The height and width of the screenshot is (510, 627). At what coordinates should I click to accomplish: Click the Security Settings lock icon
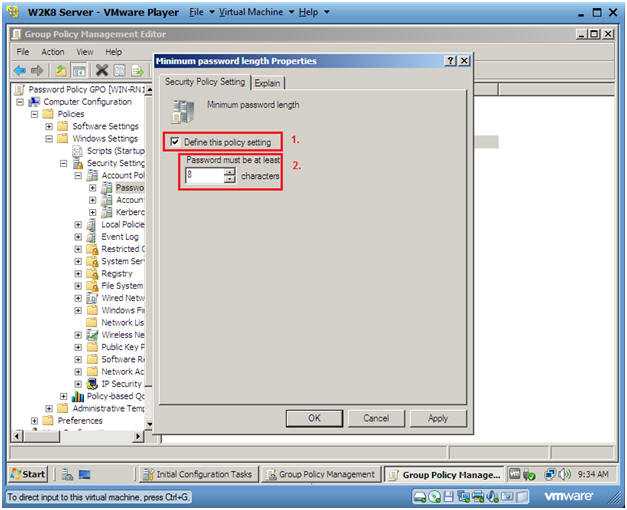(x=78, y=163)
